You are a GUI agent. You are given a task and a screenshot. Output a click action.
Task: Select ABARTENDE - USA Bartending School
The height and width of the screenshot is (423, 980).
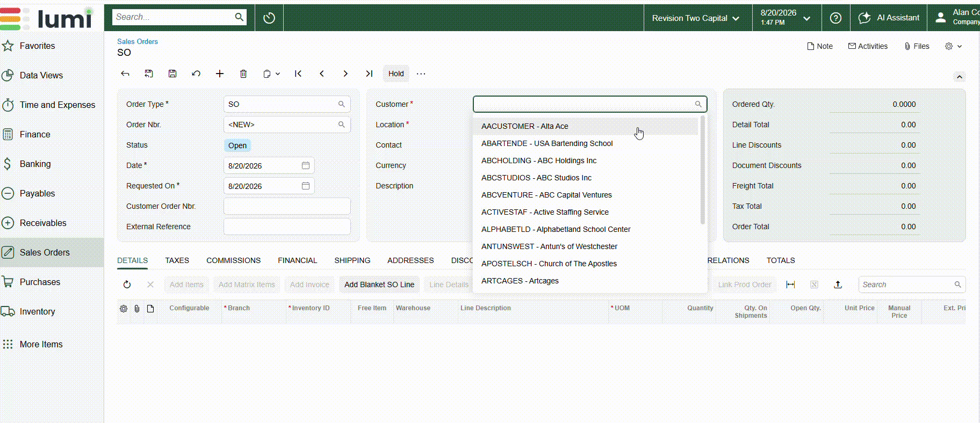pyautogui.click(x=585, y=143)
